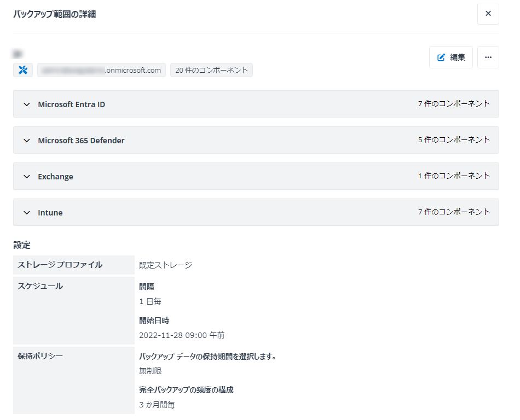Image resolution: width=520 pixels, height=420 pixels.
Task: Click the 3 か月間毎 frequency value
Action: pos(157,405)
